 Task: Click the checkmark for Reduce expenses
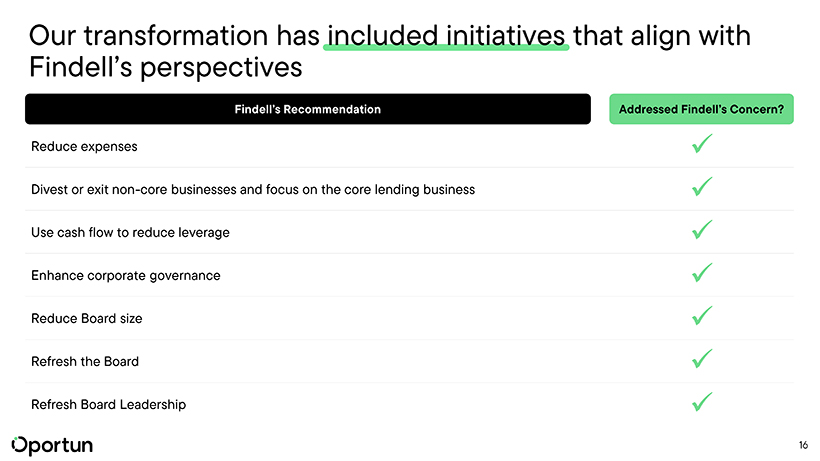pos(701,146)
